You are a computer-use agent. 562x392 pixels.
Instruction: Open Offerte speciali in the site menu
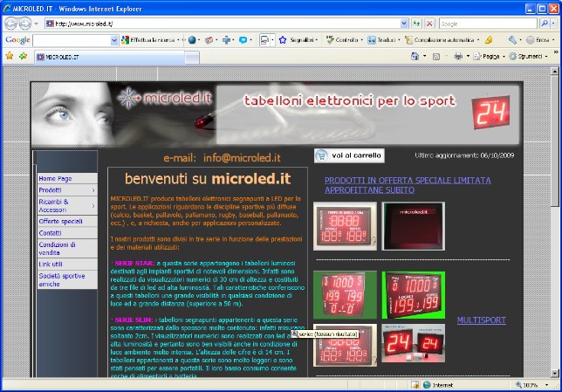click(67, 221)
